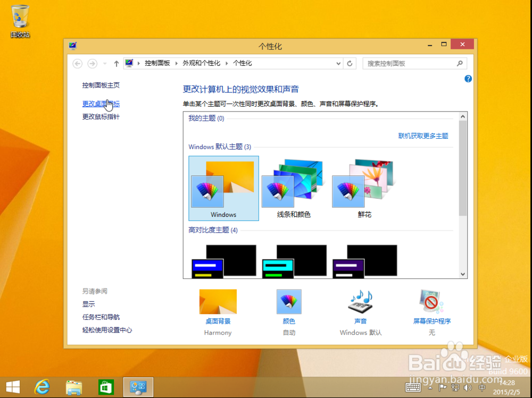Screen dimensions: 532x398
Task: Open the 桌面背景 Harmony background settings
Action: coord(218,301)
